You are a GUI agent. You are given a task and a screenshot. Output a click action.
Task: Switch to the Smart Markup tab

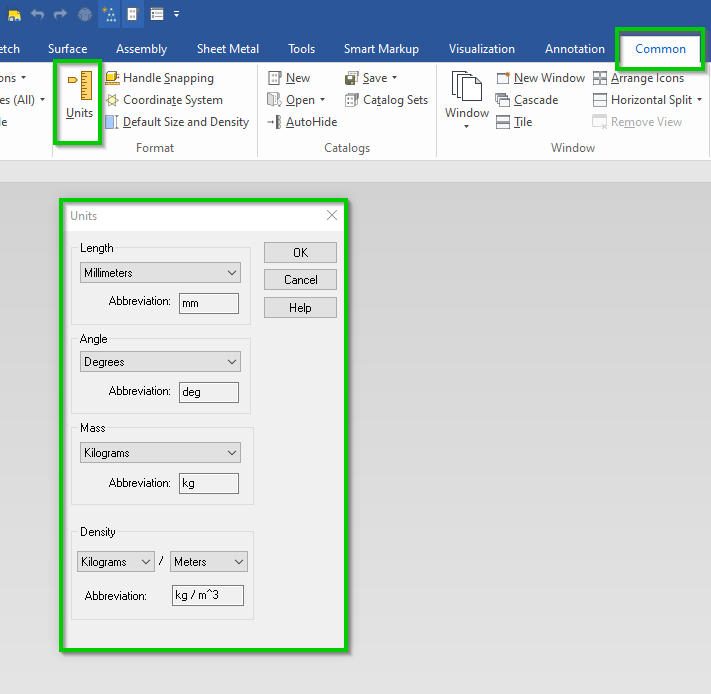pos(381,49)
